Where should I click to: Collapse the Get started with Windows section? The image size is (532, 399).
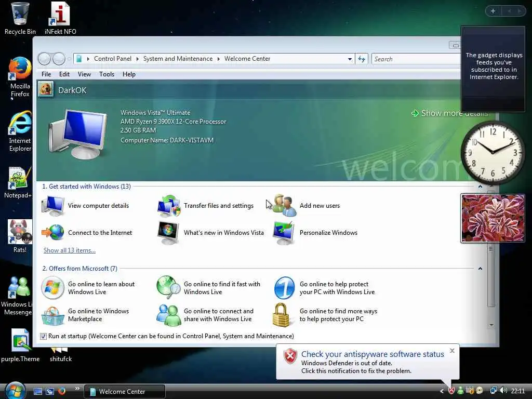point(480,187)
